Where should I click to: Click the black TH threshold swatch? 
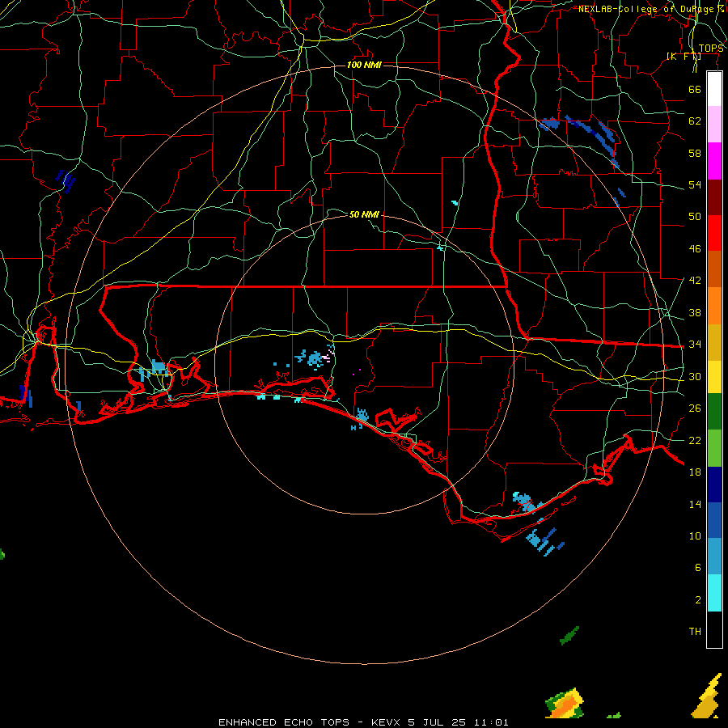coord(714,629)
